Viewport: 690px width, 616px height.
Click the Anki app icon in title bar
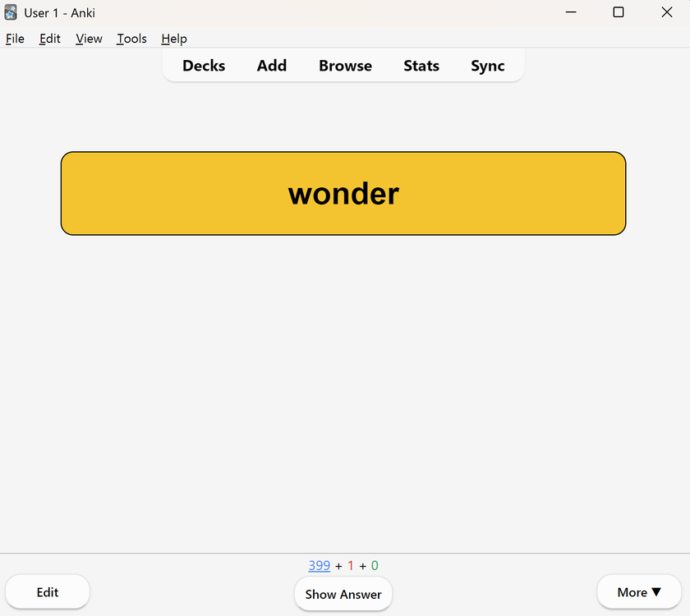(11, 12)
